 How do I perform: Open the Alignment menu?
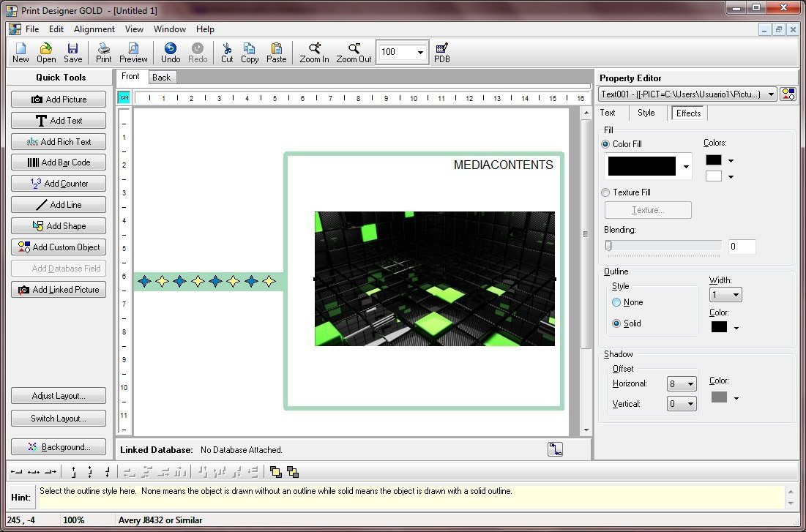94,29
